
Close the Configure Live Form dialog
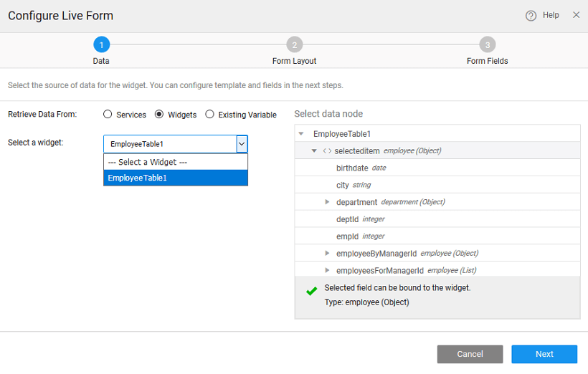click(576, 15)
